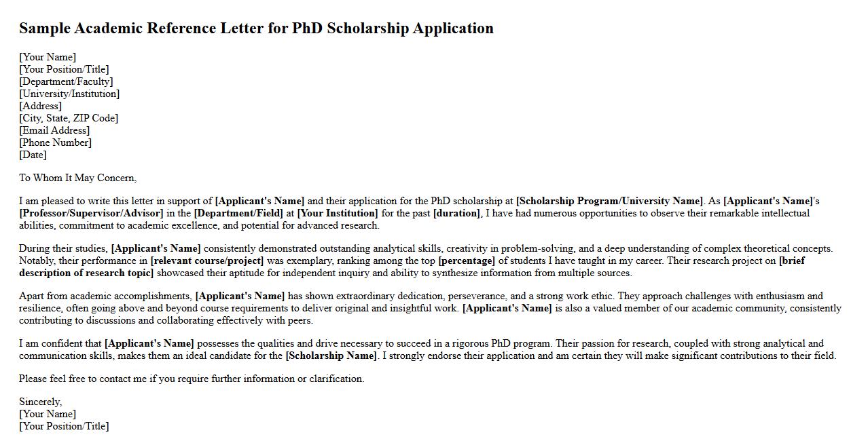Screen dimensions: 868x441
Task: Click the "To Whom It May Concern" salutation
Action: pyautogui.click(x=77, y=178)
